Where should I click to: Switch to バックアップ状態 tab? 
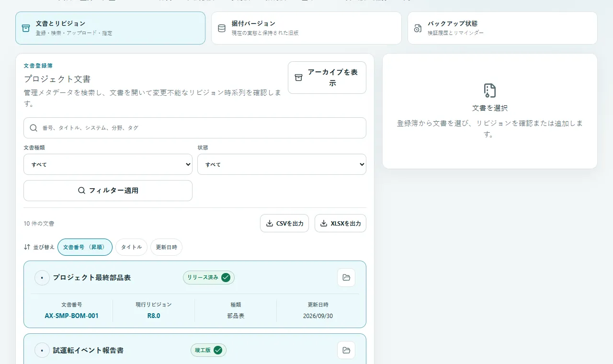(502, 28)
